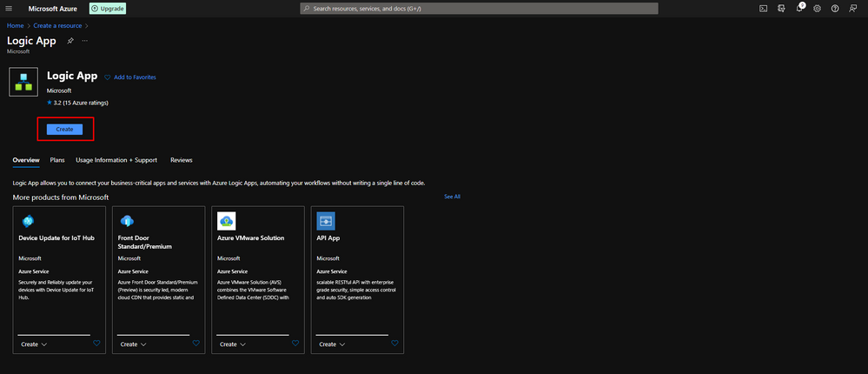This screenshot has height=374, width=868.
Task: Click the Logic App product logo
Action: click(x=23, y=82)
